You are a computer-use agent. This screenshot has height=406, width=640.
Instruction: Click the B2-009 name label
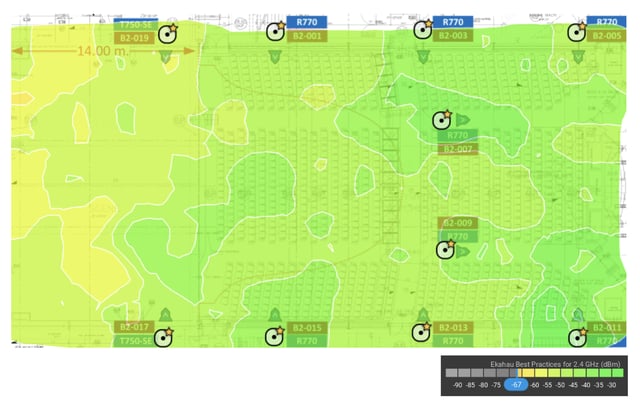(458, 223)
